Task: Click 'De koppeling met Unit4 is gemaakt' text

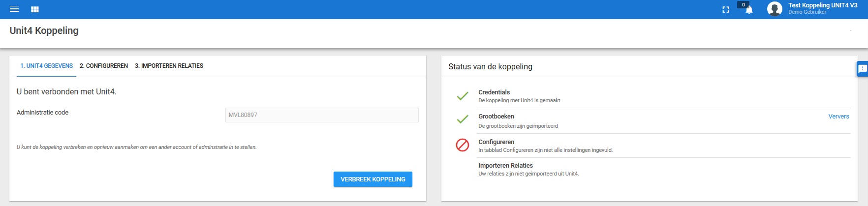Action: point(519,100)
